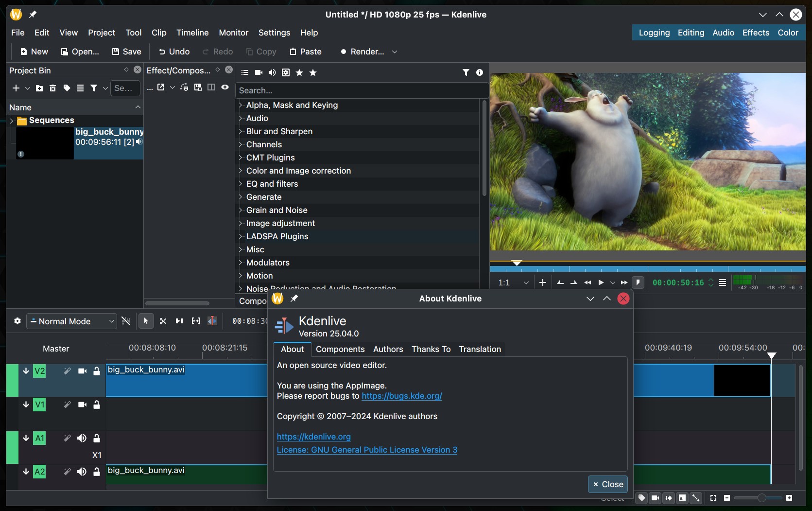Open the Project menu
Screen dimensions: 812x511
[102, 33]
